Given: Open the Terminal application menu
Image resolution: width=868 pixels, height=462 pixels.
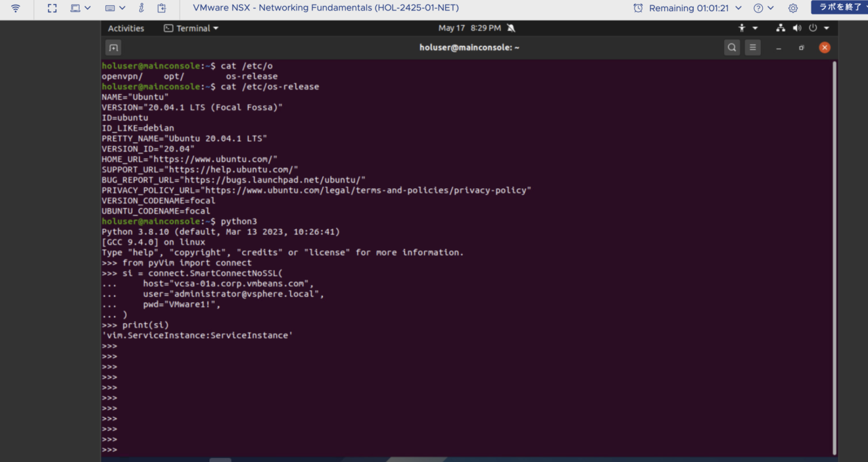Looking at the screenshot, I should 191,28.
